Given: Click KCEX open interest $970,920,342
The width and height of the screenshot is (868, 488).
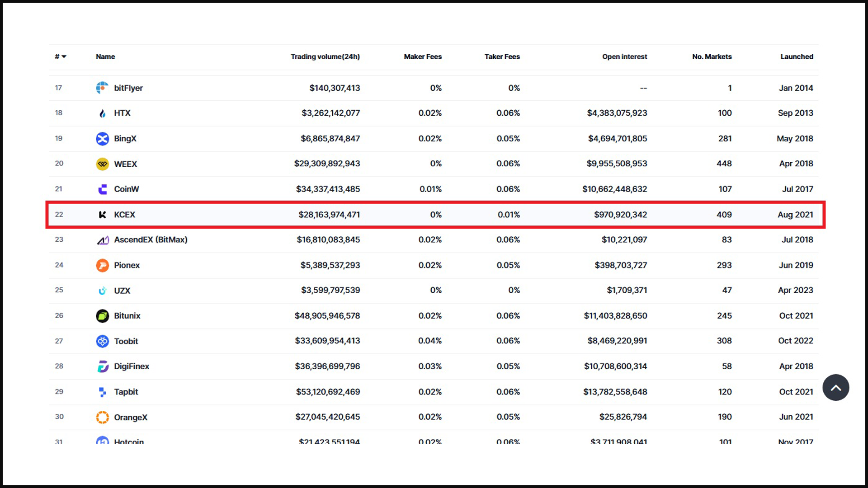Looking at the screenshot, I should pos(620,215).
